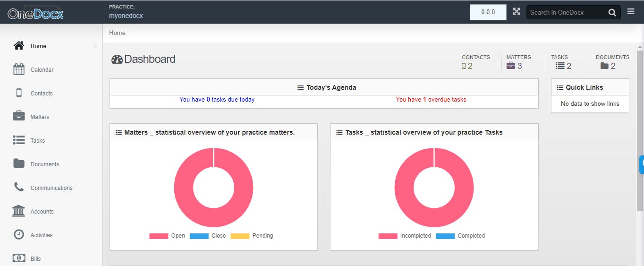Toggle fullscreen using the expand arrows icon
644x266 pixels.
coord(517,12)
